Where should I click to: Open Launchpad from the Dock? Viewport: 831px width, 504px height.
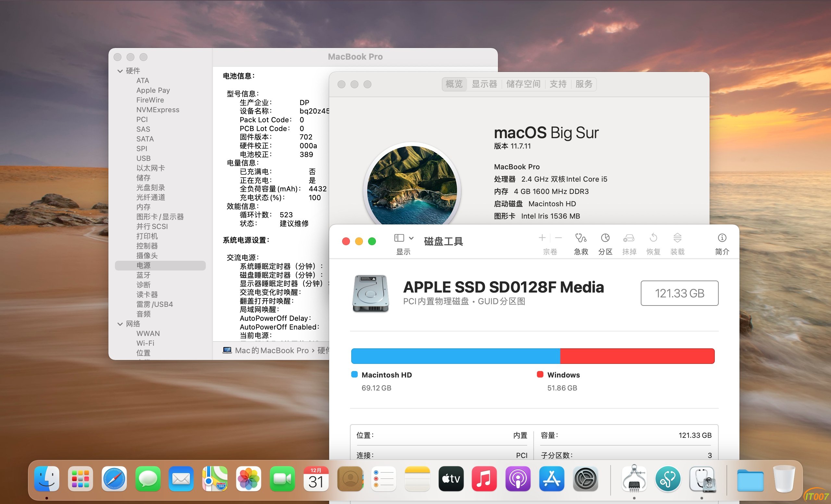80,479
